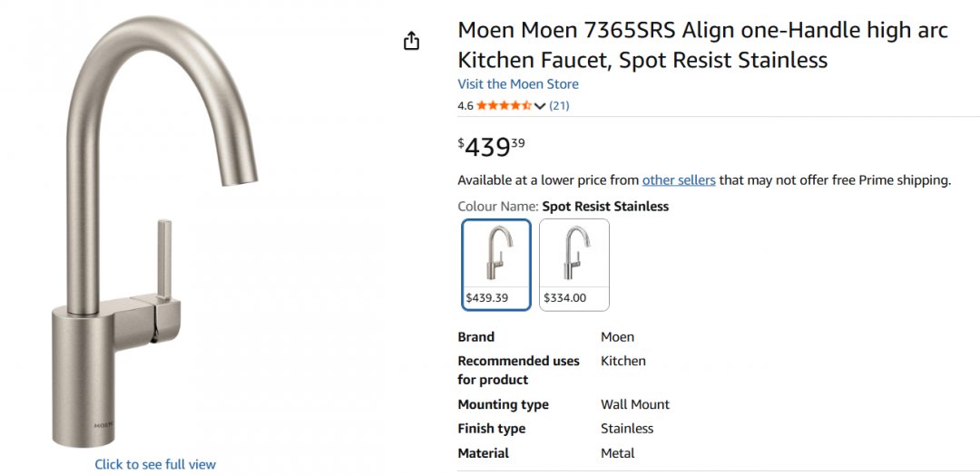The width and height of the screenshot is (980, 475).
Task: Click the Material value 'Metal'
Action: [617, 452]
